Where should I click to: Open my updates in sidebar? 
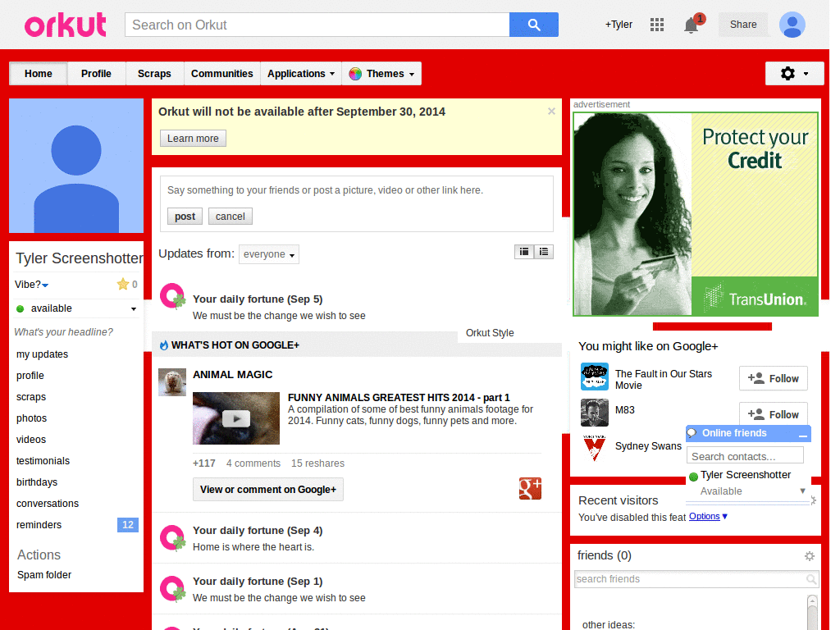point(43,354)
